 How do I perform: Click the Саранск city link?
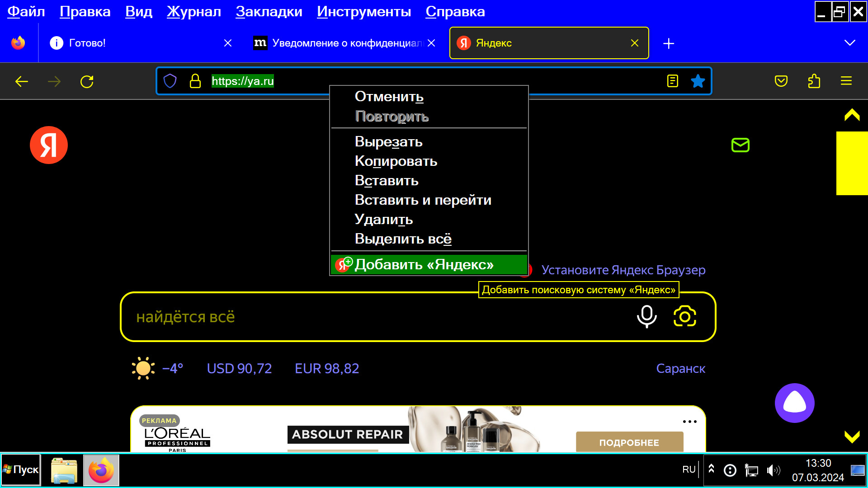click(680, 368)
